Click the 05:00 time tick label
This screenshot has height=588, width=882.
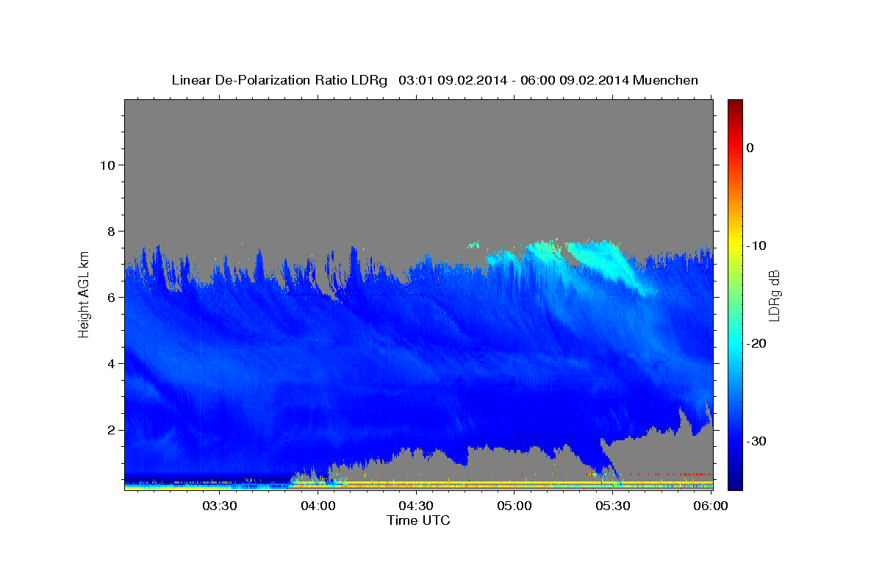tap(514, 506)
